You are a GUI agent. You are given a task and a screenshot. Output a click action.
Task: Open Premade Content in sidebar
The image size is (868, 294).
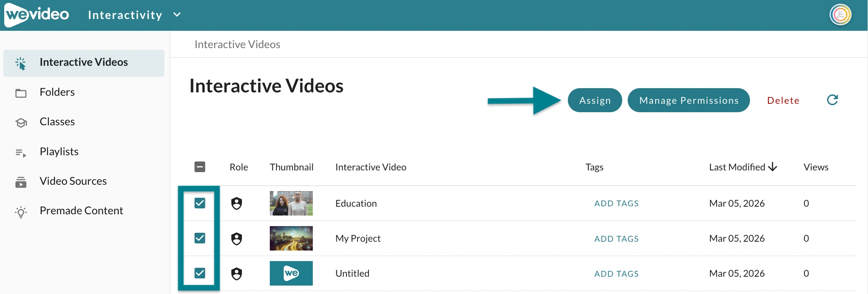click(81, 211)
